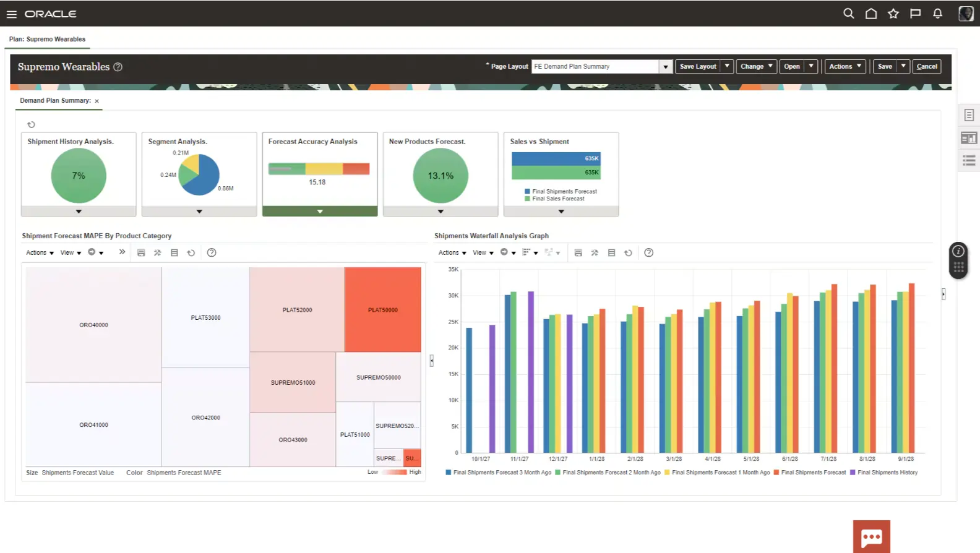This screenshot has width=980, height=553.
Task: Refresh the Shipment Forecast MAPE treemap
Action: tap(191, 252)
